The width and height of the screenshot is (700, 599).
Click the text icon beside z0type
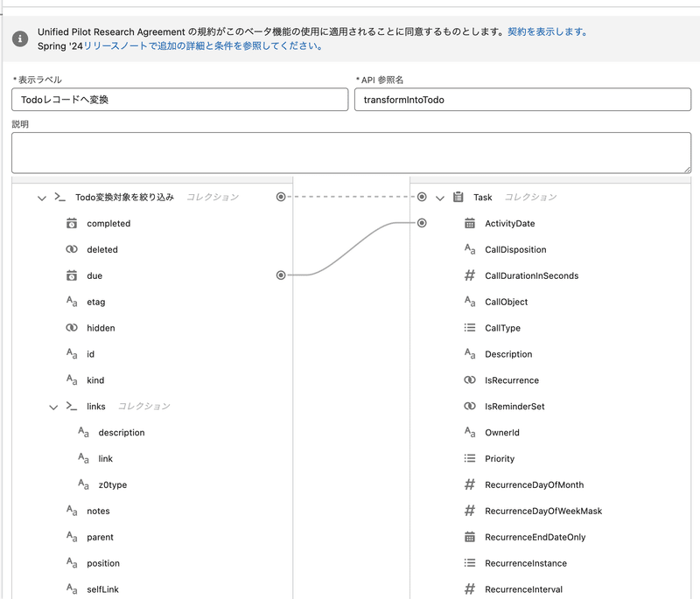tap(83, 484)
